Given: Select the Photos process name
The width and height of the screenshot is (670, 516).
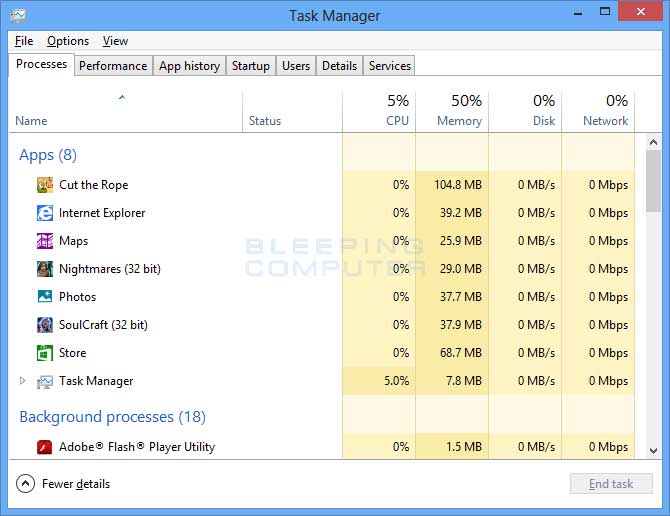Looking at the screenshot, I should pos(77,297).
